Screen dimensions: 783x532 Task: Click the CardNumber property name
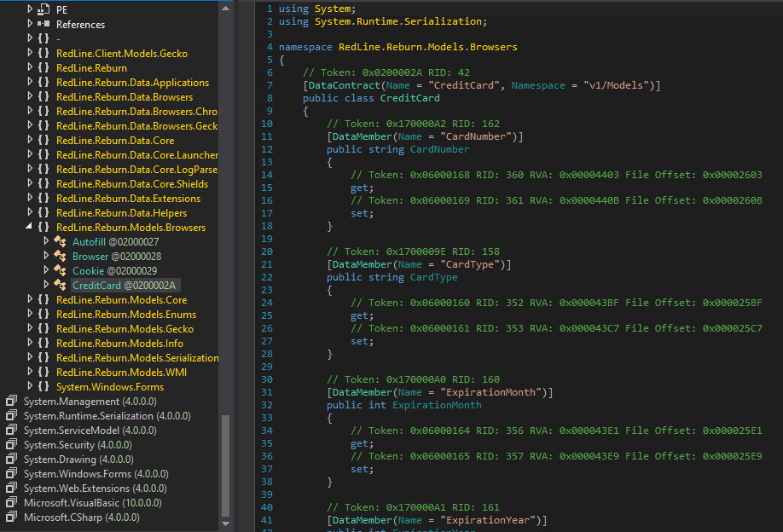pyautogui.click(x=439, y=149)
